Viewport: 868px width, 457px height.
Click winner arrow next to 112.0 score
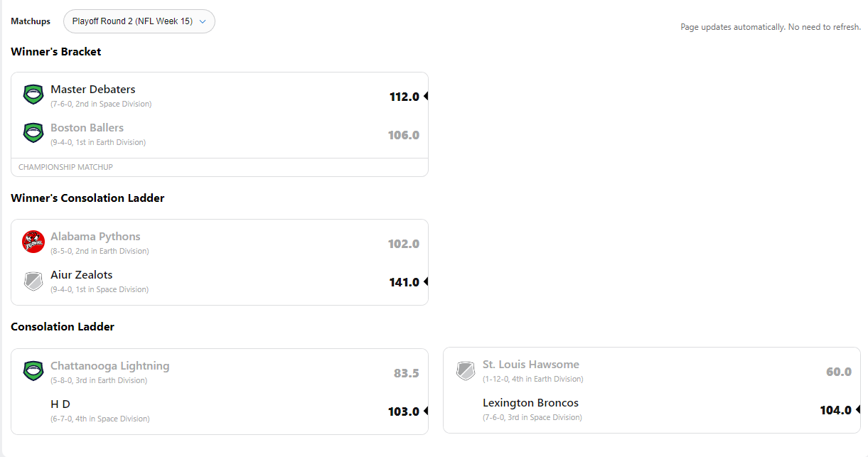coord(426,97)
